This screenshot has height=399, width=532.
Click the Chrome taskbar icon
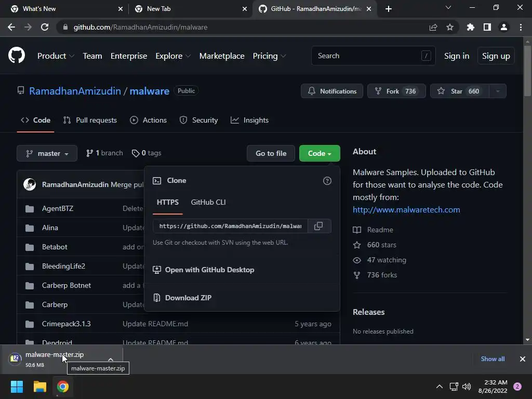click(x=63, y=387)
